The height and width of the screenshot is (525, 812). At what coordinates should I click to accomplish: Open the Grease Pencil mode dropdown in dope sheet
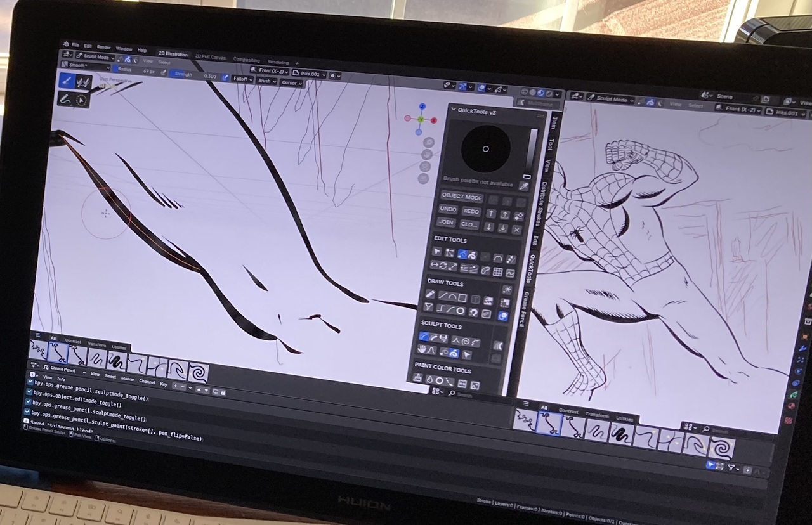coord(65,370)
